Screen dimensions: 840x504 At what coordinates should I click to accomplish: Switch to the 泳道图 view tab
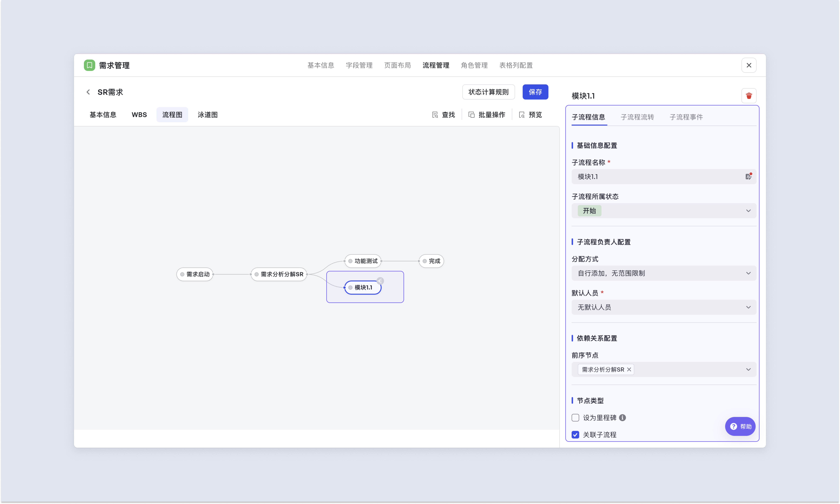pos(207,115)
